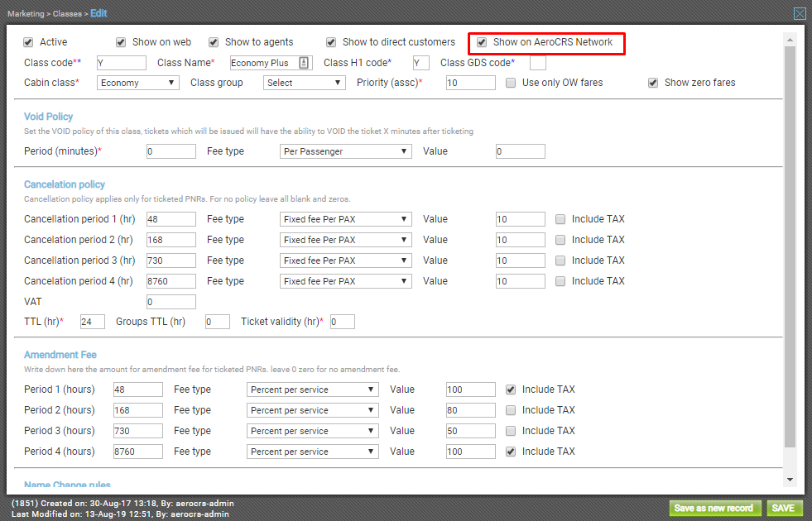Open Classes in the breadcrumb
Image resolution: width=812 pixels, height=521 pixels.
[x=68, y=14]
